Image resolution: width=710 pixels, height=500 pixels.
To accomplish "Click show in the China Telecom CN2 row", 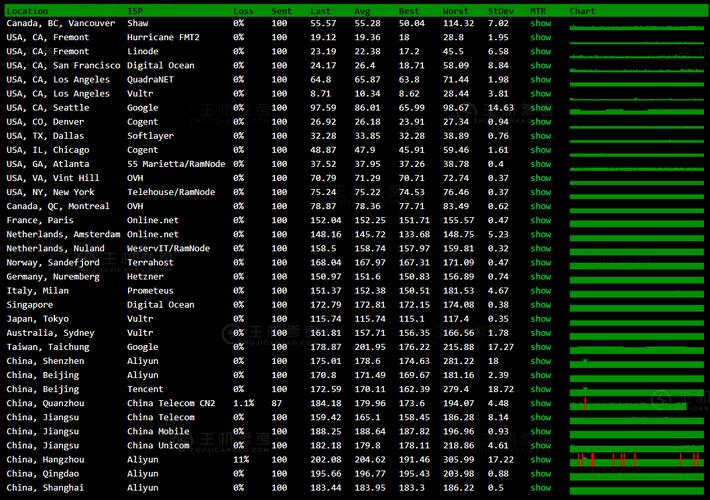I will pos(541,403).
